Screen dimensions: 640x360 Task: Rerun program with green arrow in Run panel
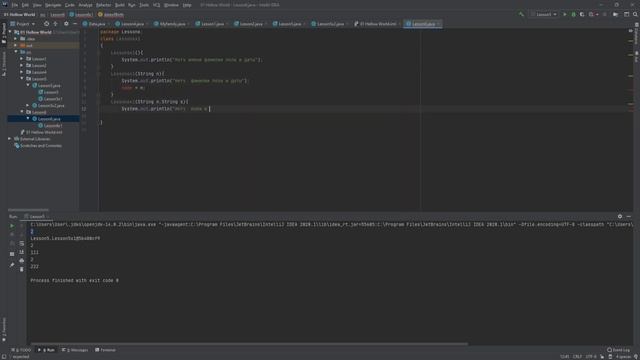[x=12, y=226]
